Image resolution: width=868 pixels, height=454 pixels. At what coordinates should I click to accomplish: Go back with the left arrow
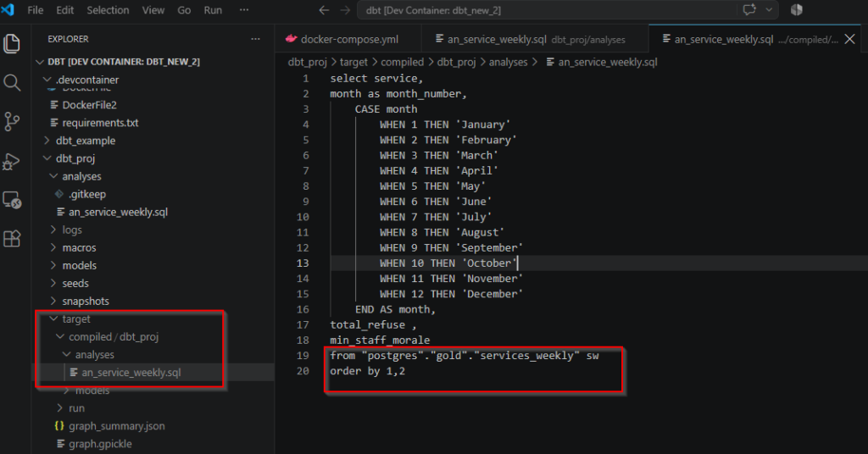(325, 10)
